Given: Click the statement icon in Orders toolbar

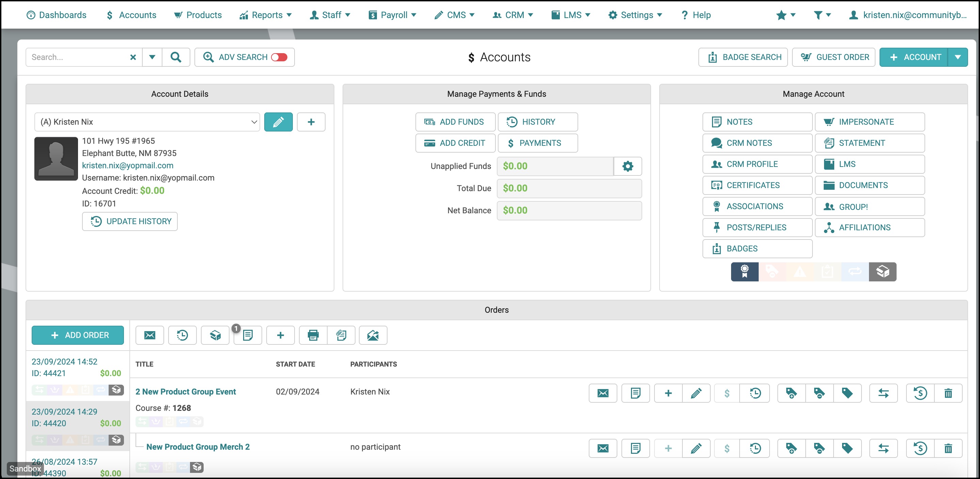Looking at the screenshot, I should (x=341, y=335).
